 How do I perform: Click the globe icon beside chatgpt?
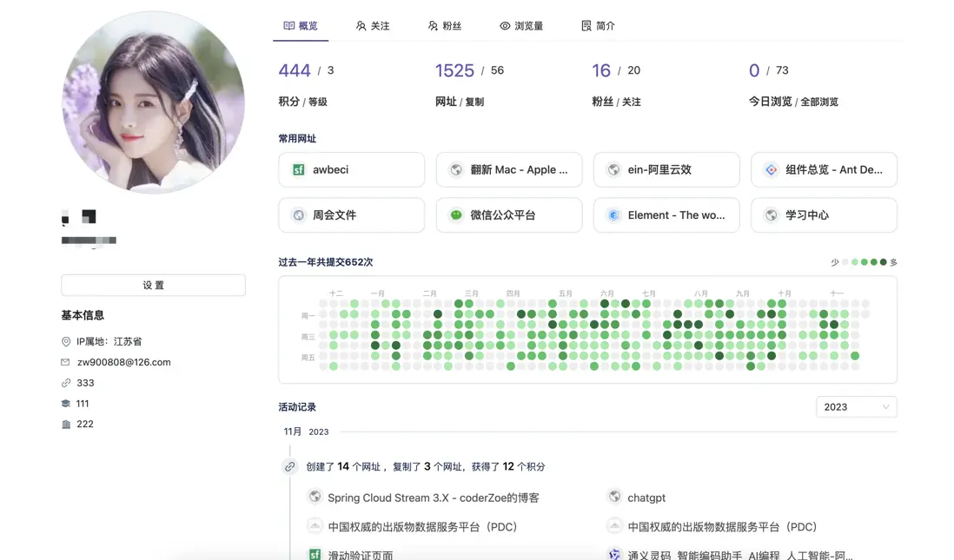614,497
